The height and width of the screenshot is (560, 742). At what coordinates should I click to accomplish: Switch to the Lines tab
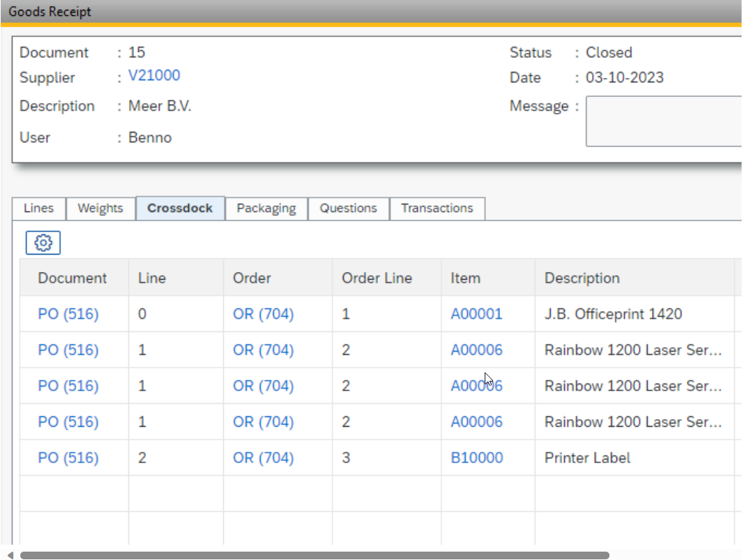(38, 209)
